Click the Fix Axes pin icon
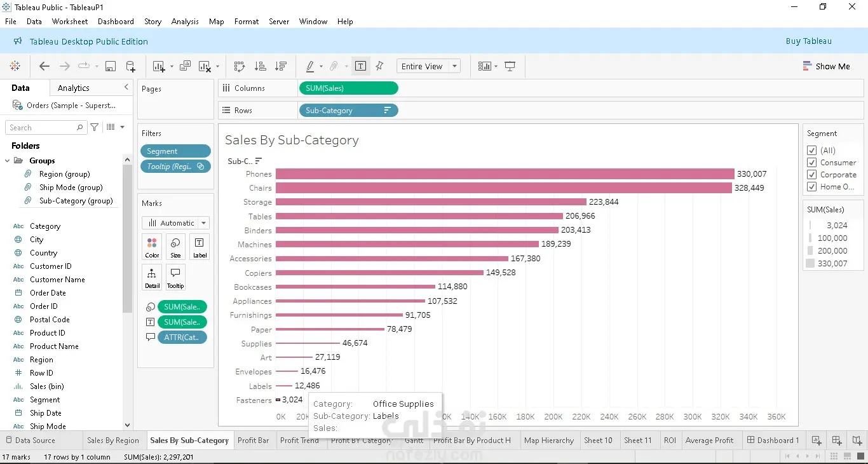 click(x=380, y=66)
